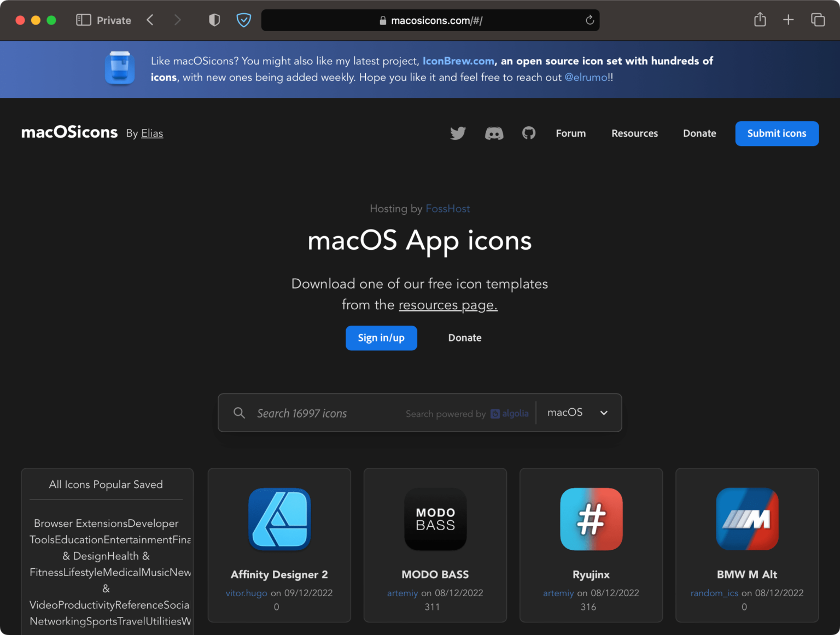The height and width of the screenshot is (635, 840).
Task: Click the Sign in/up button
Action: point(381,338)
